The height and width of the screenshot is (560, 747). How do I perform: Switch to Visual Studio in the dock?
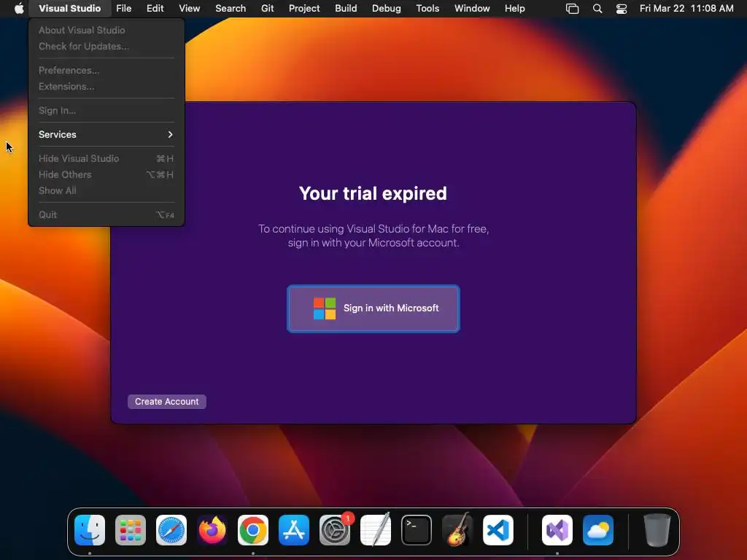(x=557, y=529)
